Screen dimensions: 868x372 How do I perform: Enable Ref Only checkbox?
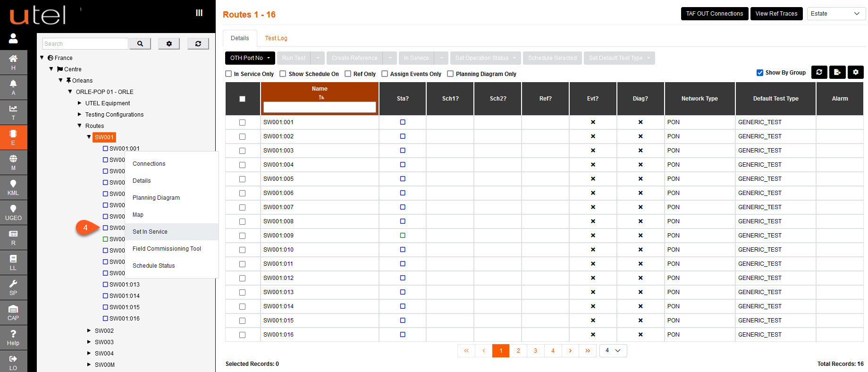pos(348,74)
